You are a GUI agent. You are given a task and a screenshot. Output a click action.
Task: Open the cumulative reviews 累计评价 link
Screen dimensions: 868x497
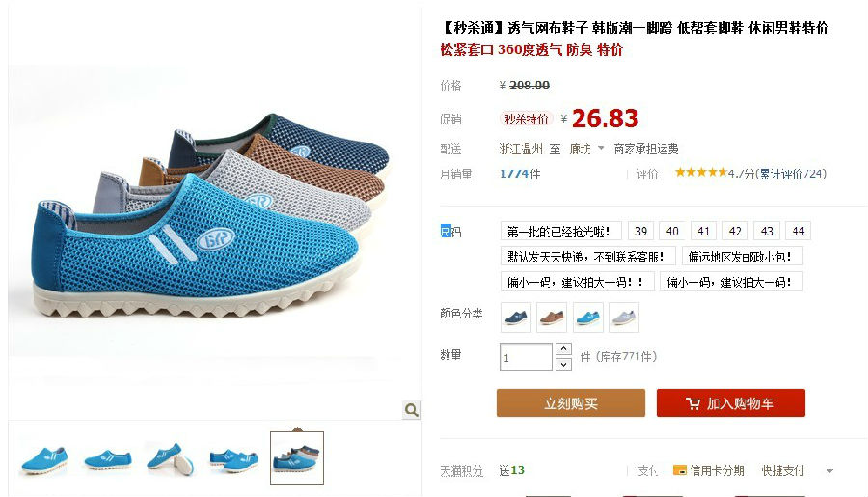[792, 174]
